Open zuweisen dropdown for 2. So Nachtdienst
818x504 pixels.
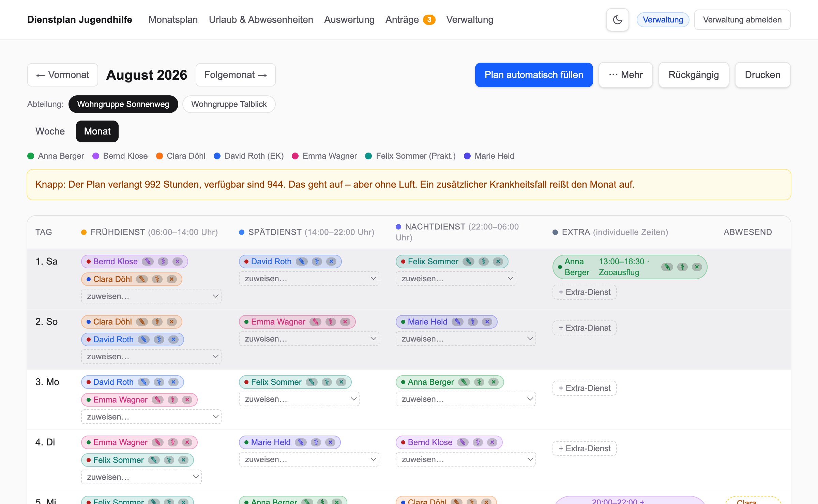pos(466,339)
